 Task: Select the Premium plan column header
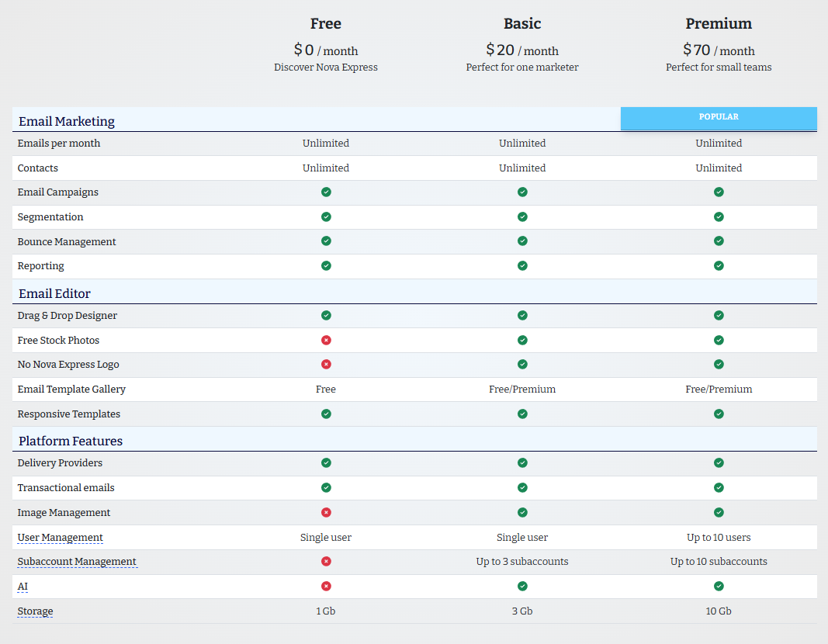[x=719, y=23]
